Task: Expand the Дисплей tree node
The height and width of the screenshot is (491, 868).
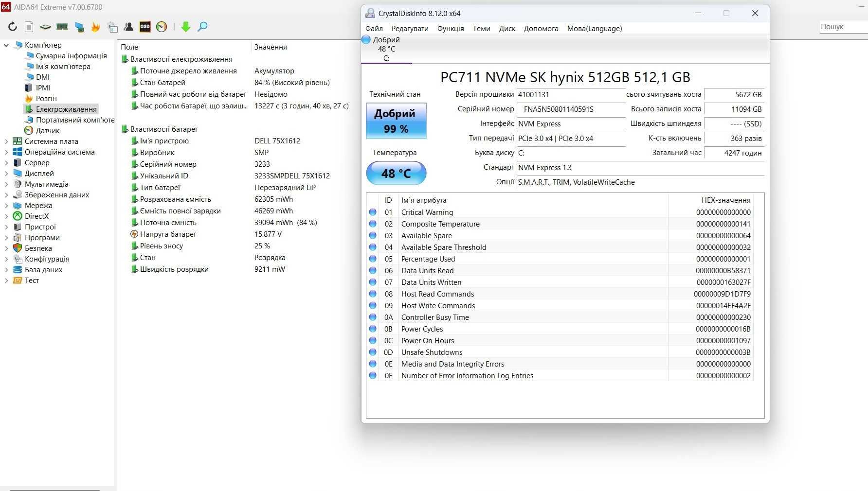Action: click(x=6, y=174)
